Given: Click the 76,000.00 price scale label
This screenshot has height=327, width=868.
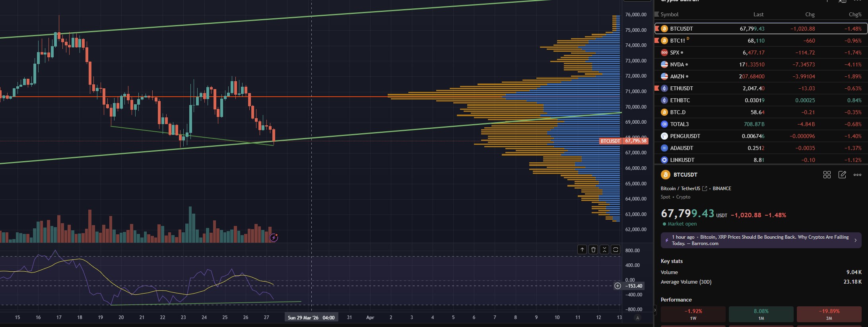Looking at the screenshot, I should pyautogui.click(x=636, y=15).
